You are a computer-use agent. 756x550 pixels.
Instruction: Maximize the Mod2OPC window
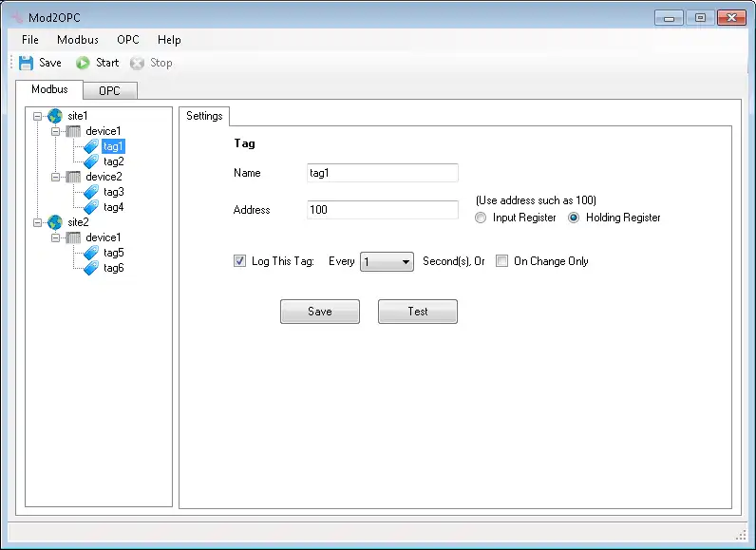coord(700,18)
